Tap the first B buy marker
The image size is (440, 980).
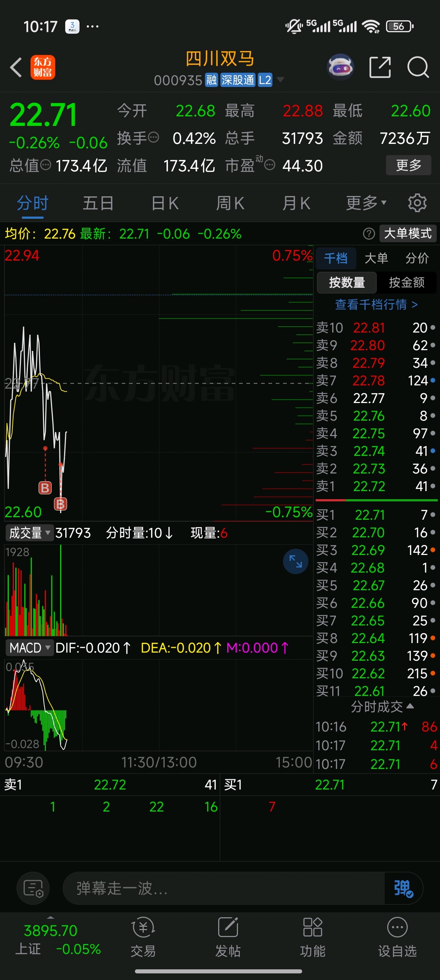(x=45, y=488)
